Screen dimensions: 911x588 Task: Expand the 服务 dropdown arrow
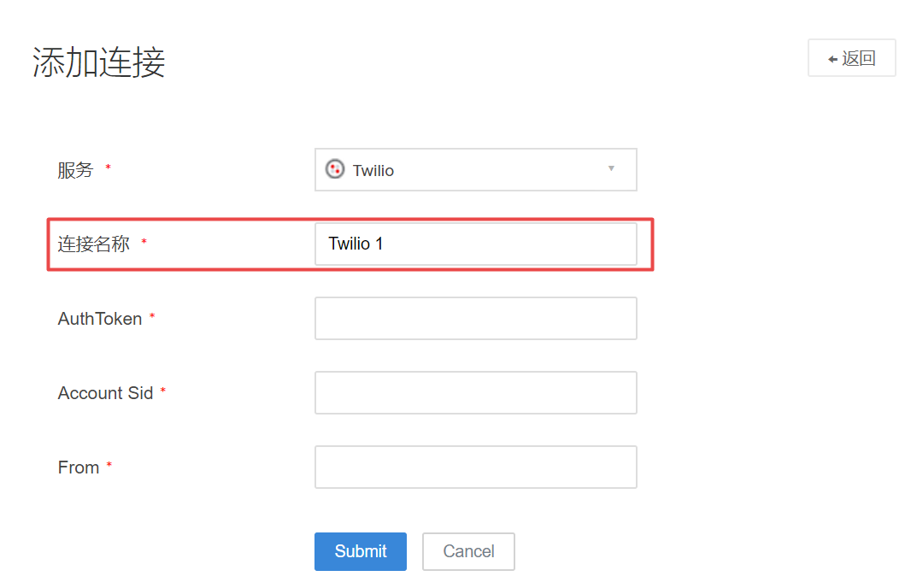click(611, 168)
